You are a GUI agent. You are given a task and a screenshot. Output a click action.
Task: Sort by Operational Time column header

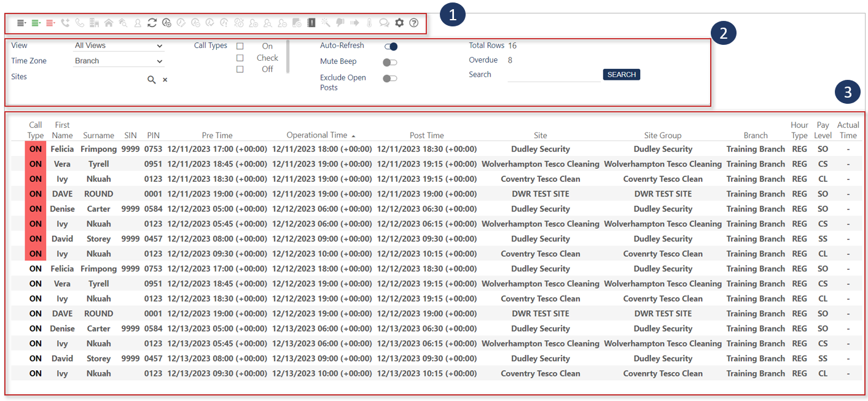(x=317, y=135)
